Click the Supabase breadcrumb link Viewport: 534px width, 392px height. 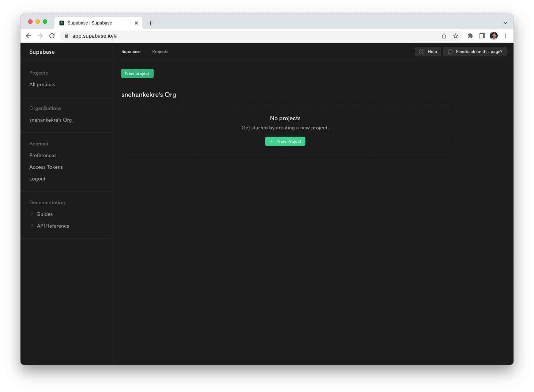click(x=131, y=52)
